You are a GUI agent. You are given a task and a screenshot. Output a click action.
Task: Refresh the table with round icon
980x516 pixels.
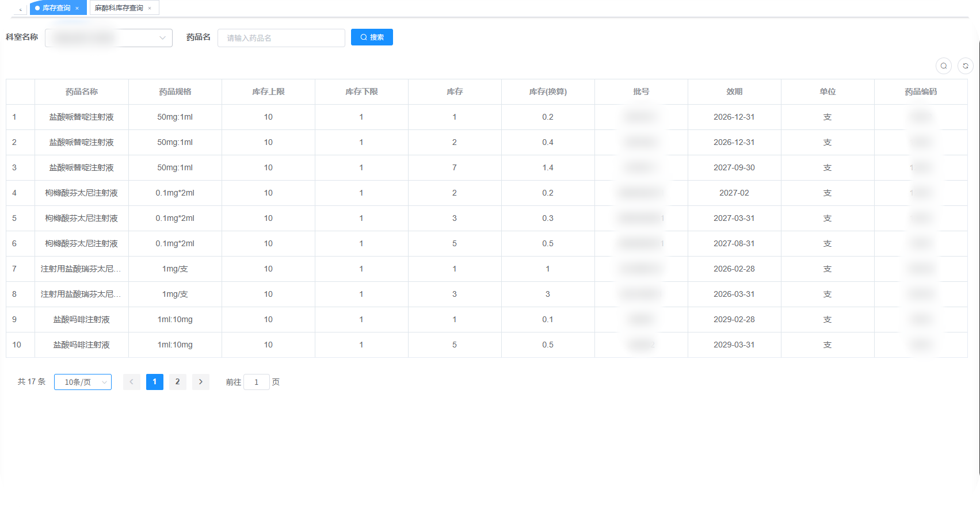[966, 66]
